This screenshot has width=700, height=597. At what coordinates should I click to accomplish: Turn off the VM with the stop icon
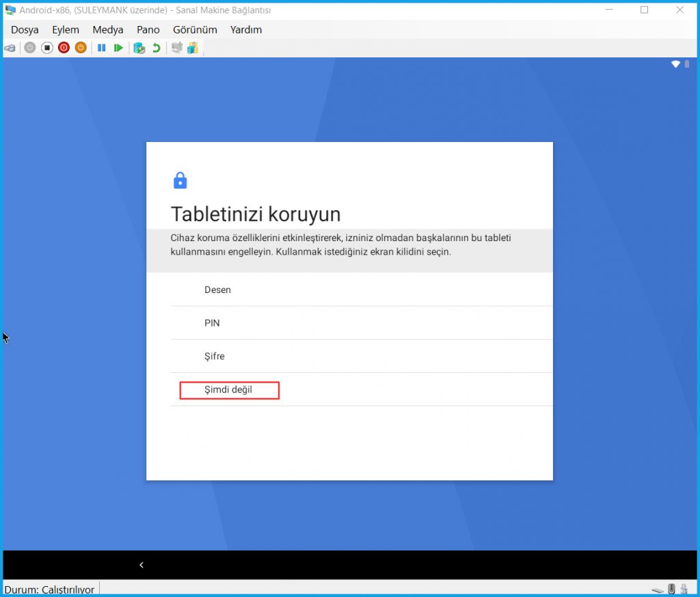[47, 48]
